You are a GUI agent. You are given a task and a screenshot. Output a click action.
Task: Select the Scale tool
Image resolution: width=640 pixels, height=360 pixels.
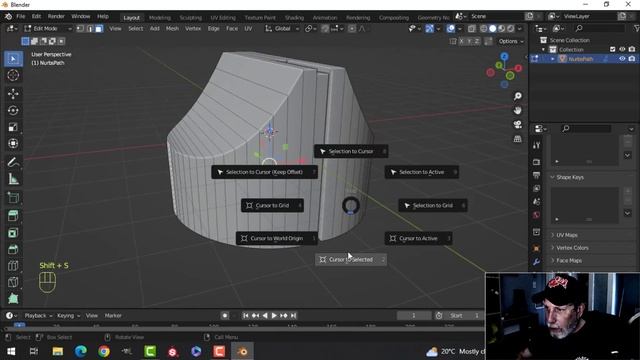[x=13, y=127]
